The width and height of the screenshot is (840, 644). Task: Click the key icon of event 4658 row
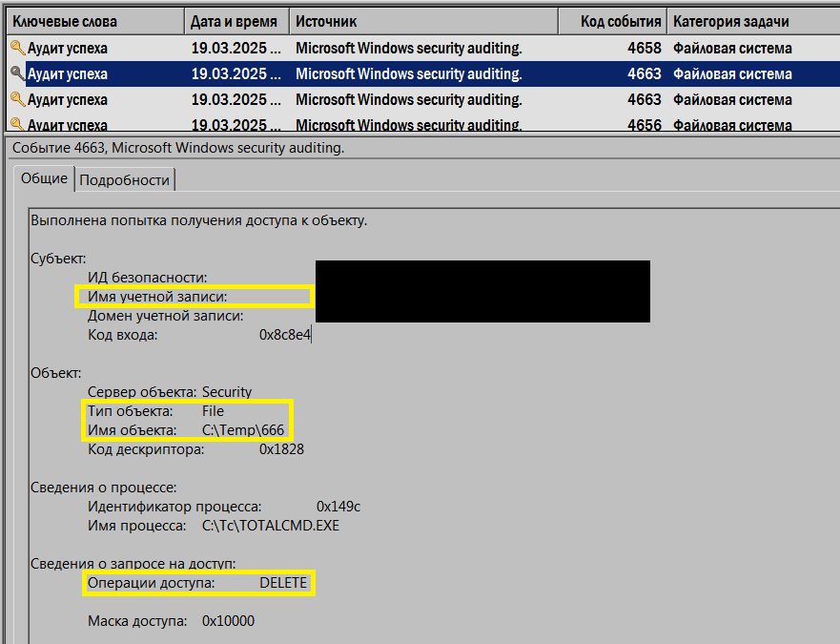pyautogui.click(x=18, y=48)
